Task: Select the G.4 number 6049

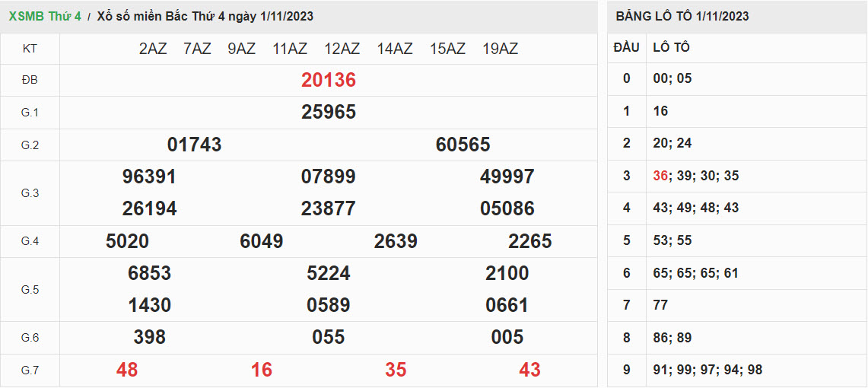Action: coord(262,241)
